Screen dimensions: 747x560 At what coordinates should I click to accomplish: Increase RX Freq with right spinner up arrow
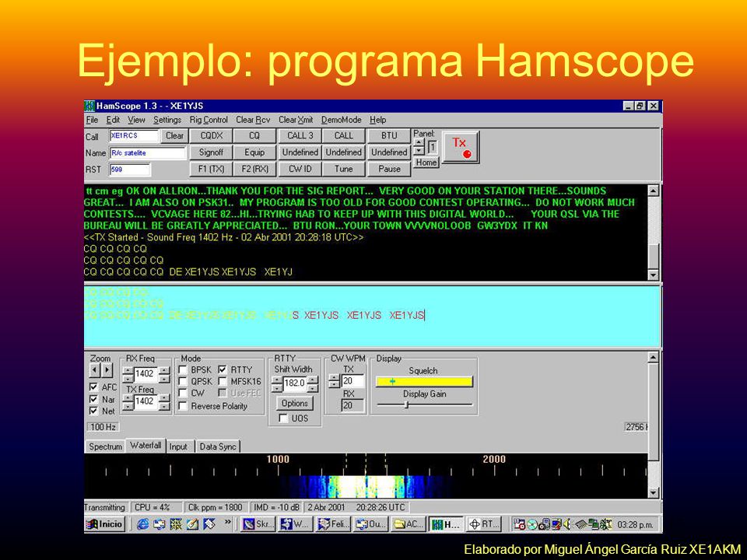[164, 370]
